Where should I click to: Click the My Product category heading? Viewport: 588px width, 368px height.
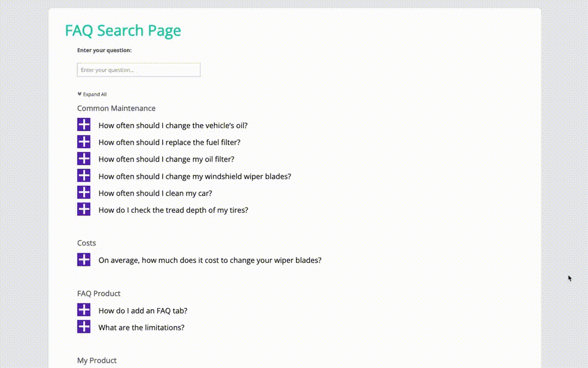coord(97,360)
